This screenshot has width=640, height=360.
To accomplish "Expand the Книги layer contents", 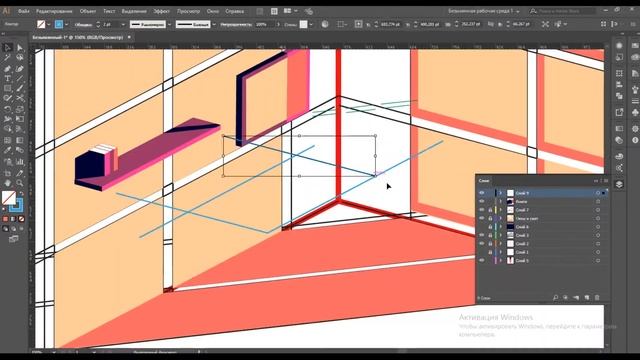I will coord(501,202).
